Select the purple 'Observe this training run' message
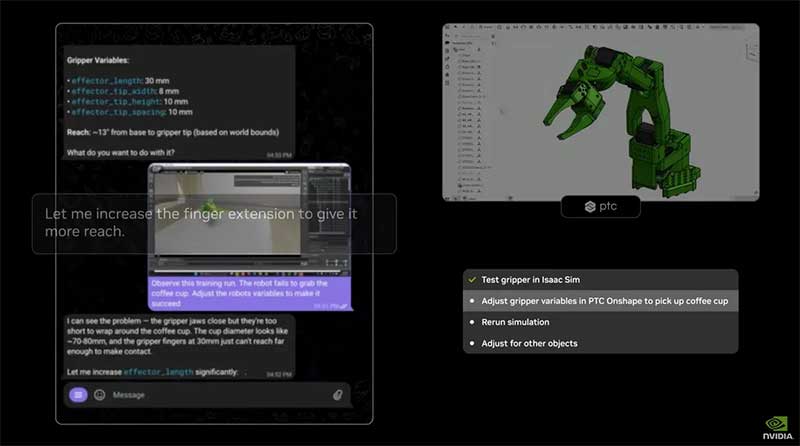 tap(249, 293)
